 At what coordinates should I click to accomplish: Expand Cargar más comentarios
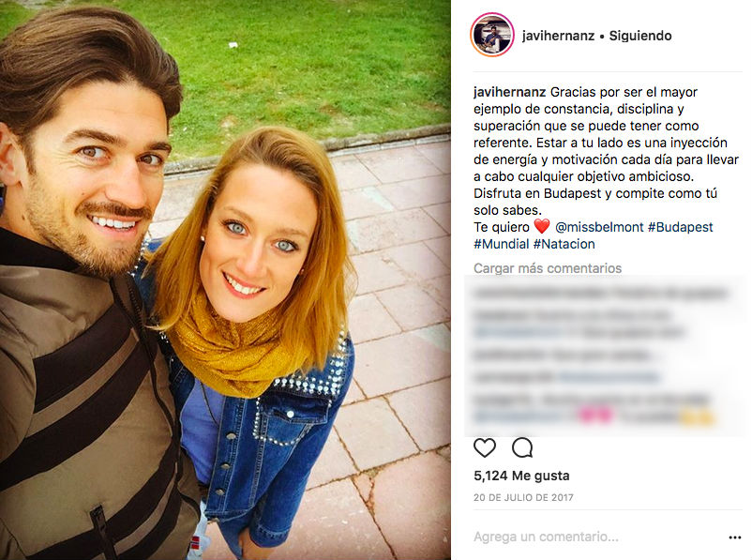[x=548, y=267]
